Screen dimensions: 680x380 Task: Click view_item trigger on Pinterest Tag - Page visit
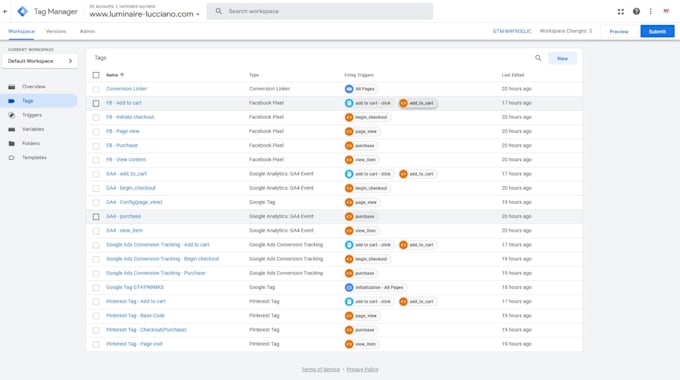(x=361, y=344)
